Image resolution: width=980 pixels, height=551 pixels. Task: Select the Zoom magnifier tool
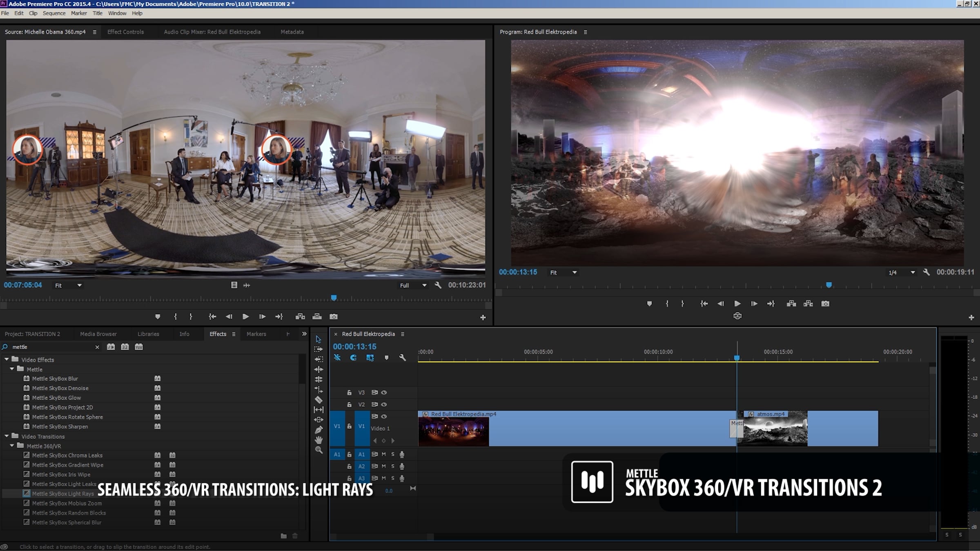[x=319, y=450]
